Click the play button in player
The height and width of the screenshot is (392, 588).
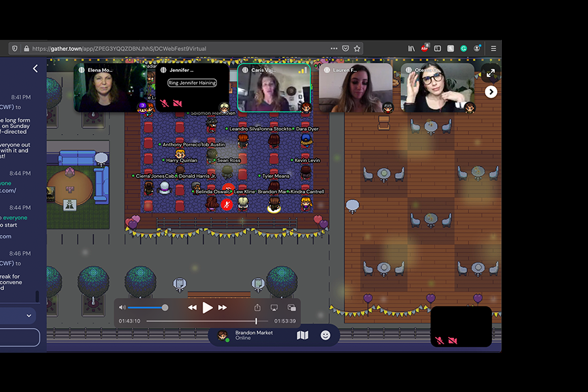tap(207, 308)
